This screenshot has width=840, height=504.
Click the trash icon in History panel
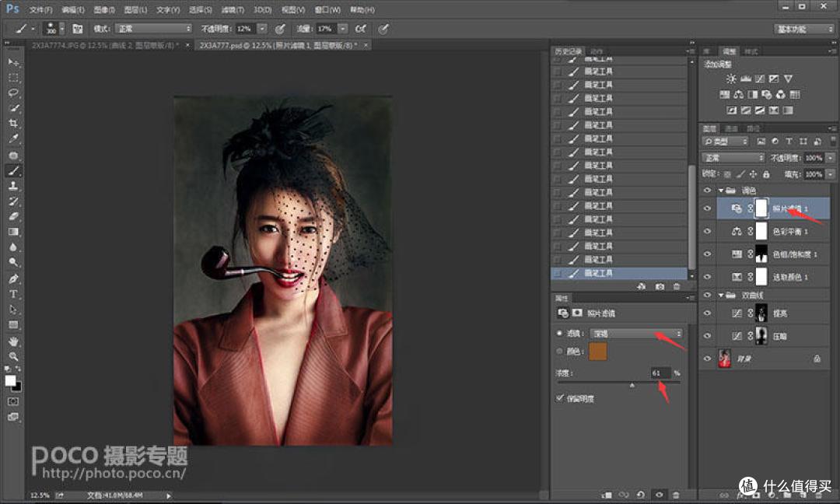click(x=676, y=286)
